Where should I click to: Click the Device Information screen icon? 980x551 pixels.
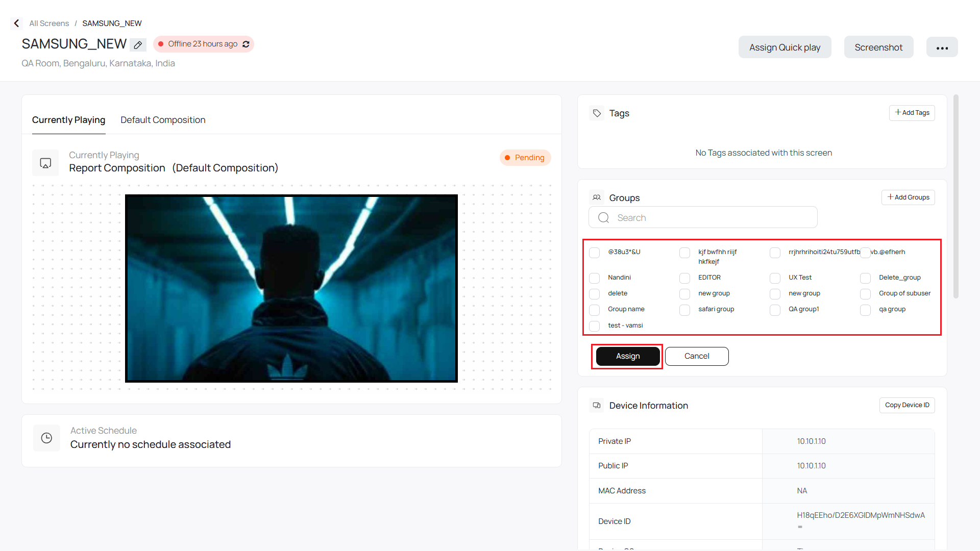pos(597,405)
